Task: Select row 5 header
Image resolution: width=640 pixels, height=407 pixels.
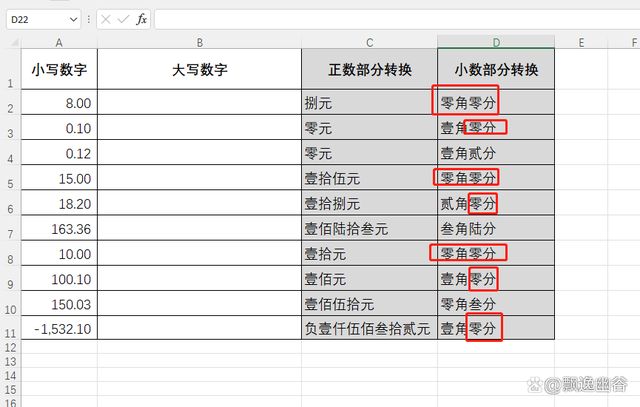Action: tap(10, 178)
